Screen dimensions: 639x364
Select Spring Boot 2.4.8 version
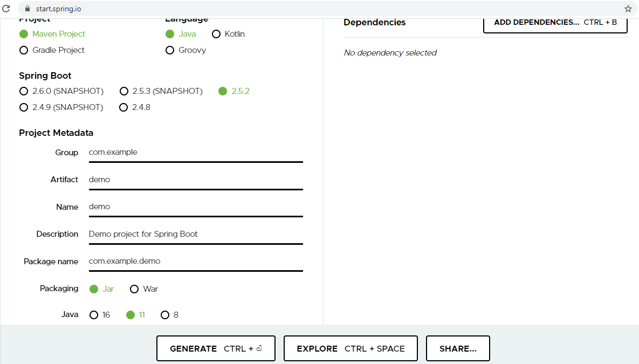(135, 107)
